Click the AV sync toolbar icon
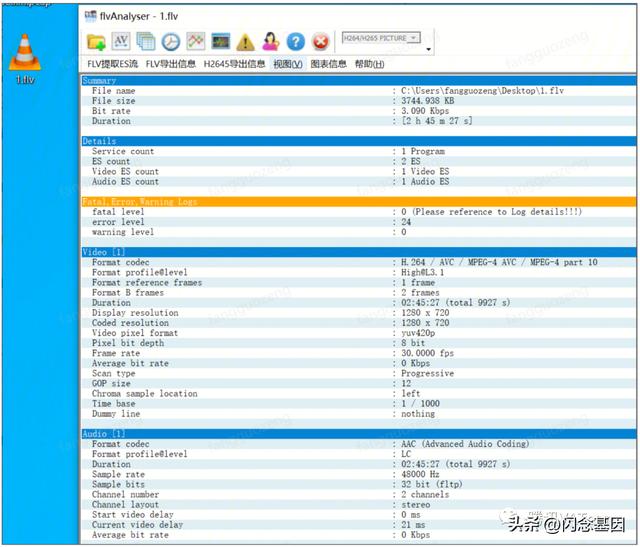 point(121,41)
